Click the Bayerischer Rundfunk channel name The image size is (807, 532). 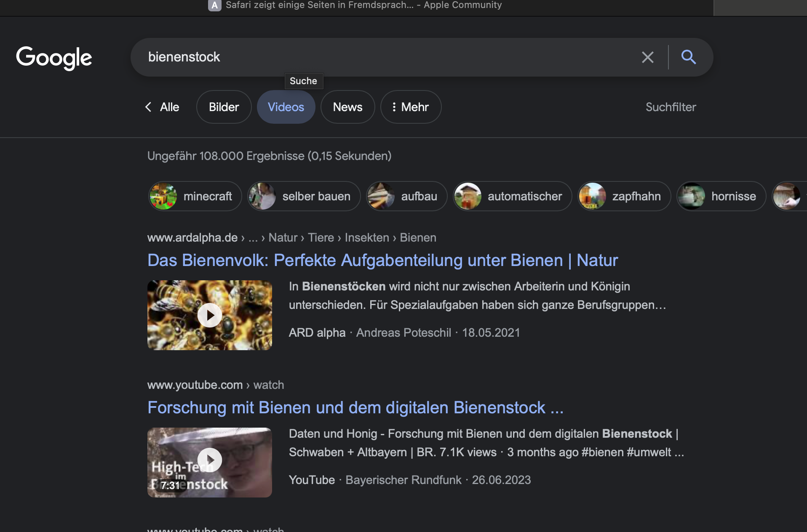pos(403,480)
